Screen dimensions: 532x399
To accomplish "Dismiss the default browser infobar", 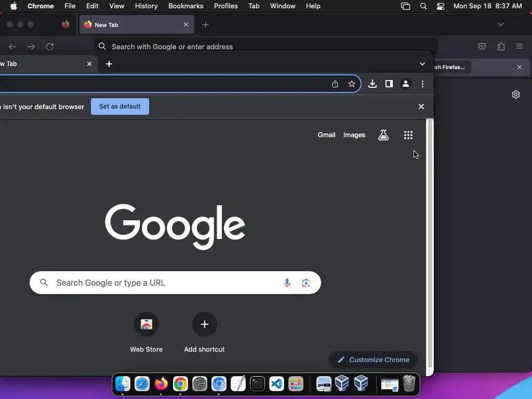I will click(421, 107).
